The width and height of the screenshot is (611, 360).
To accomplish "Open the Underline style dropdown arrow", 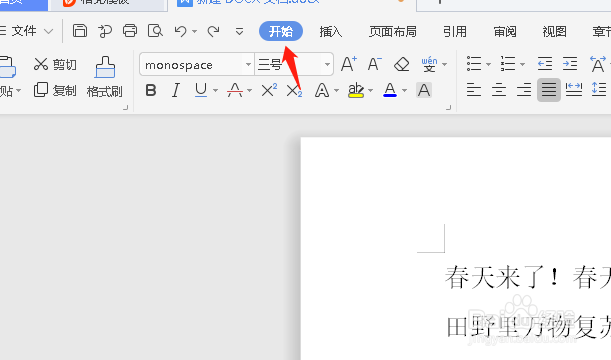I will (215, 91).
